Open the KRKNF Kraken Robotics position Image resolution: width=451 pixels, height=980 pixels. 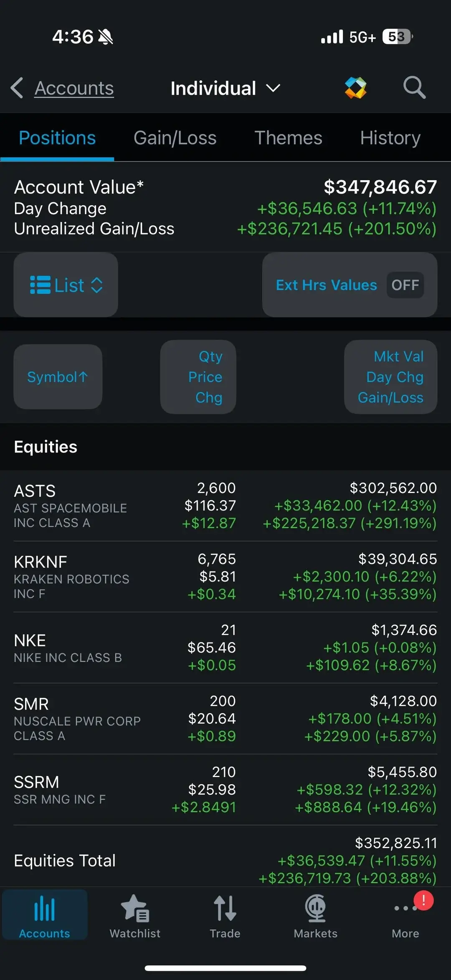(x=225, y=576)
